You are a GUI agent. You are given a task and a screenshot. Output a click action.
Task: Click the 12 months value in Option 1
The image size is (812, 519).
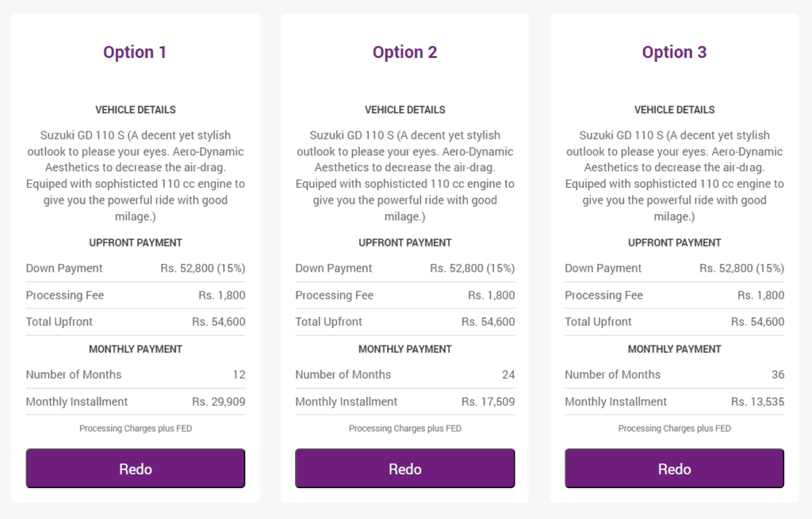239,375
